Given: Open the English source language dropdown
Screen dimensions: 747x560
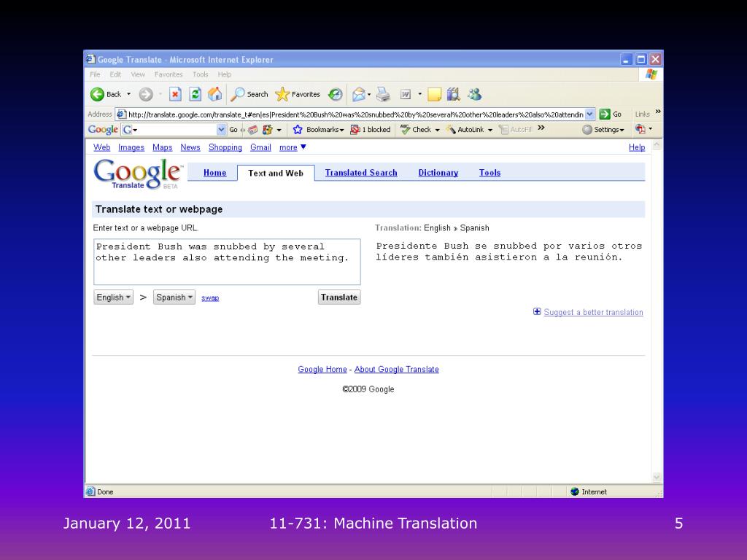Looking at the screenshot, I should click(113, 297).
